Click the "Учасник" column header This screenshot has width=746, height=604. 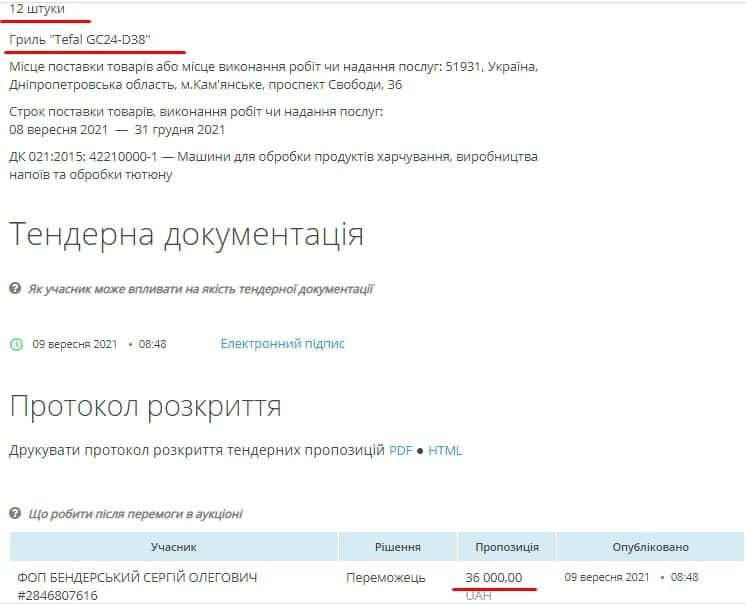coord(173,547)
